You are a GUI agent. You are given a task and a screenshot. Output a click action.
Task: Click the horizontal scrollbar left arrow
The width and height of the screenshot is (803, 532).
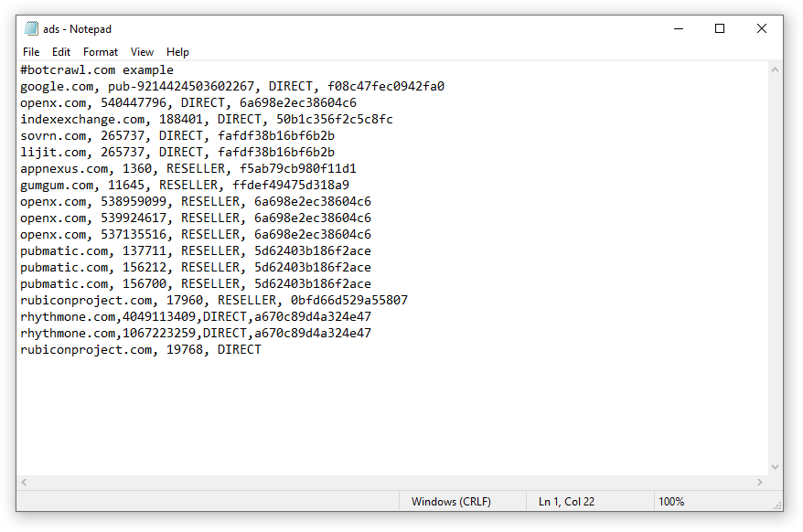[x=24, y=482]
